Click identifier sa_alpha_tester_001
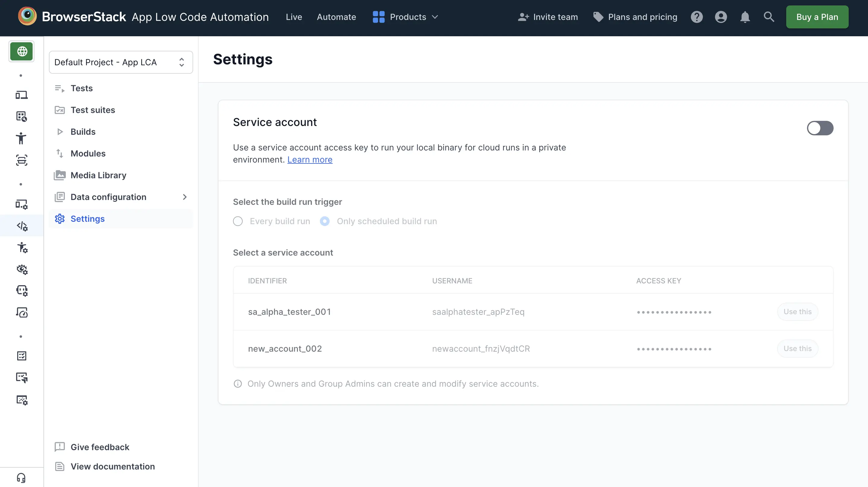 pos(289,312)
